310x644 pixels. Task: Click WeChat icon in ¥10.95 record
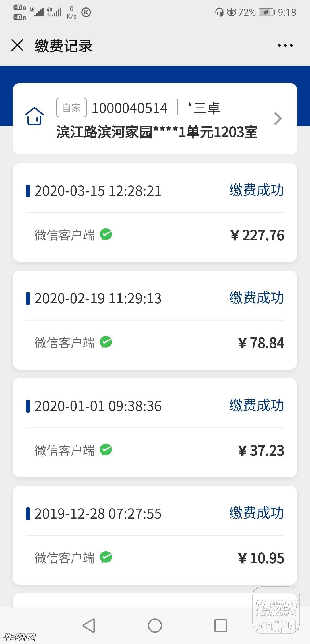coord(106,557)
